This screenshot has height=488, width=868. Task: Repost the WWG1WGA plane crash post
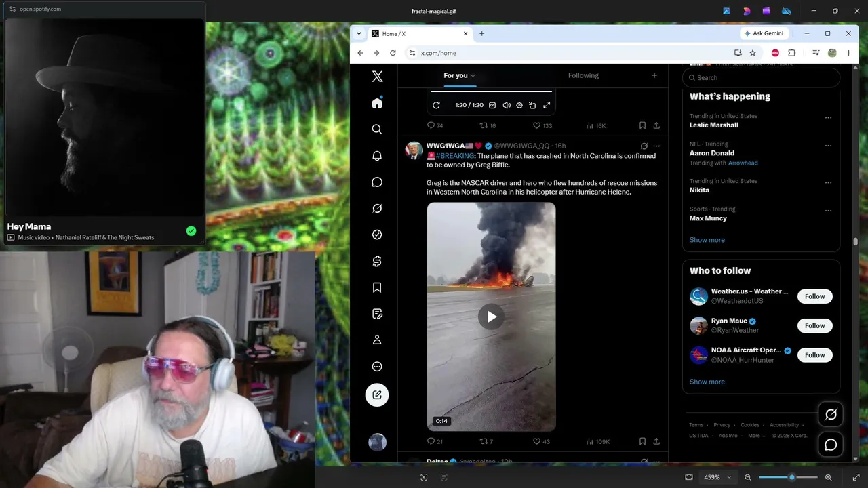486,441
